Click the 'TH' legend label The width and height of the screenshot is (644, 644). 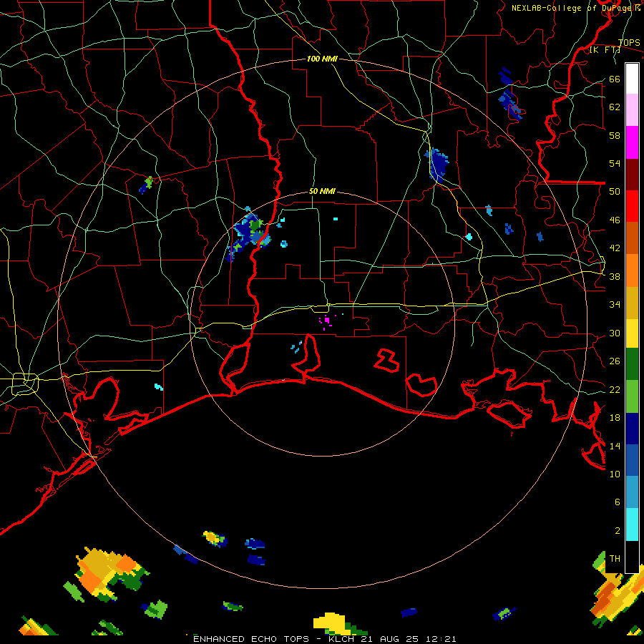coord(615,558)
